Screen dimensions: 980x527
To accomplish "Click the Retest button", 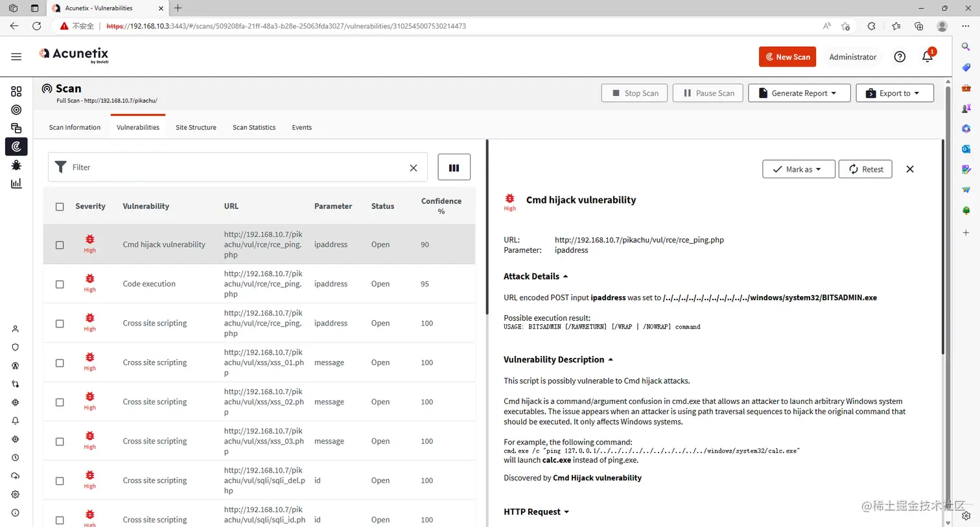I will [x=865, y=169].
